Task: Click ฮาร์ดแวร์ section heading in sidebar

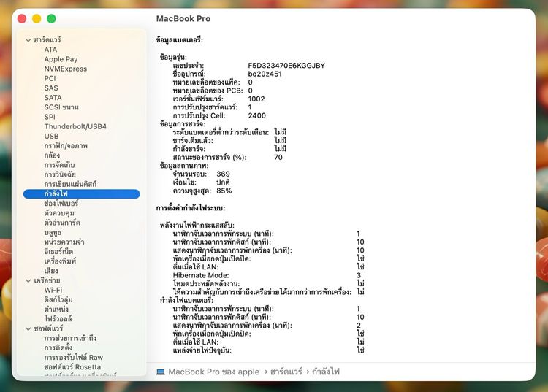Action: click(x=47, y=40)
